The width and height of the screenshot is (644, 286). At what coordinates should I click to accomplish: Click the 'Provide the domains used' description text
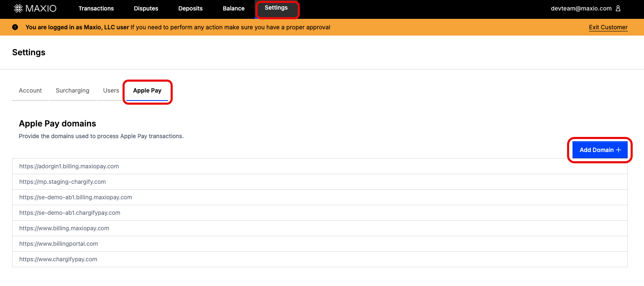click(101, 136)
